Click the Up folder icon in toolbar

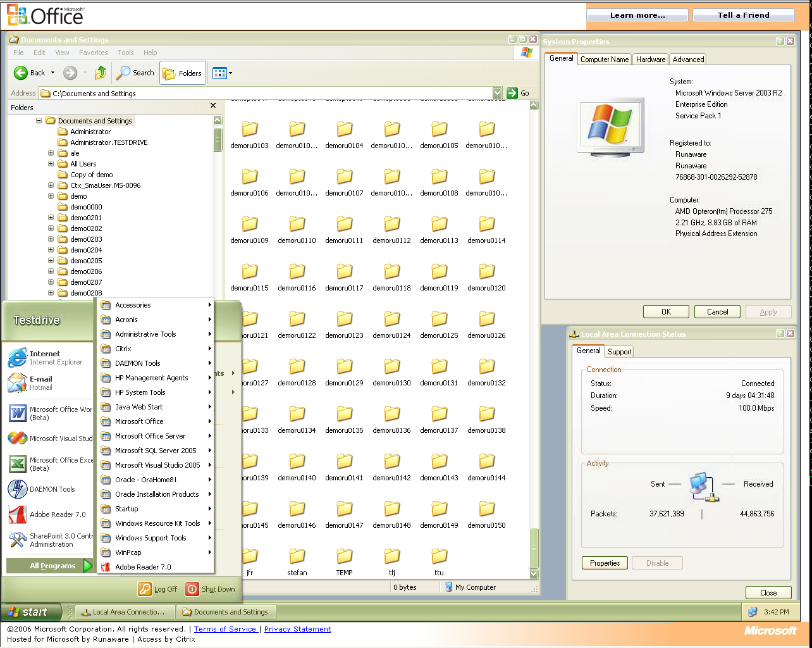pyautogui.click(x=100, y=73)
